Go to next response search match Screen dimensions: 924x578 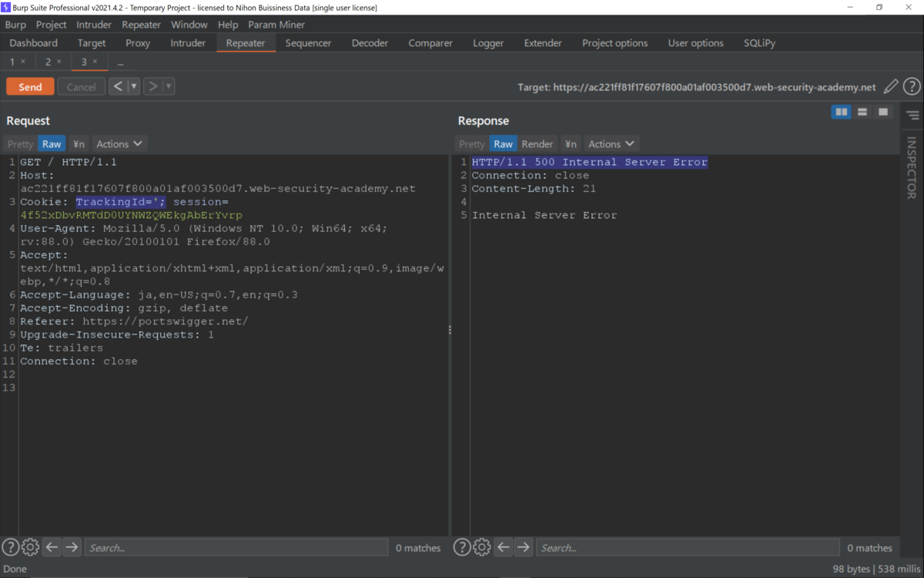coord(524,547)
